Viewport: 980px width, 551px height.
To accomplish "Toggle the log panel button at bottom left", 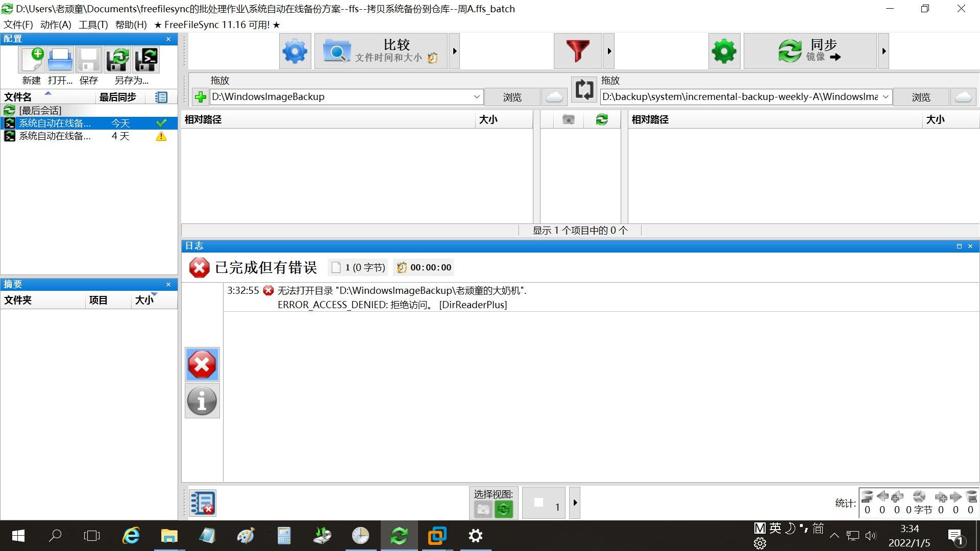I will coord(202,503).
